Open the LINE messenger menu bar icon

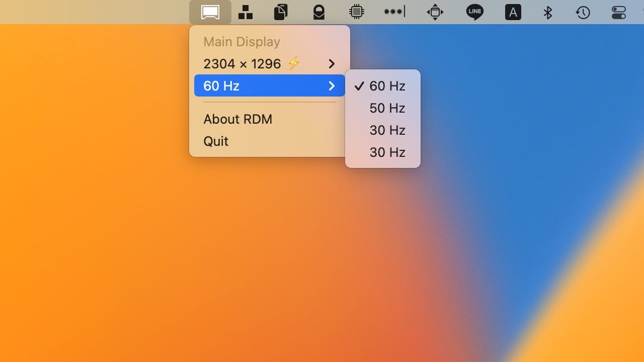tap(474, 12)
